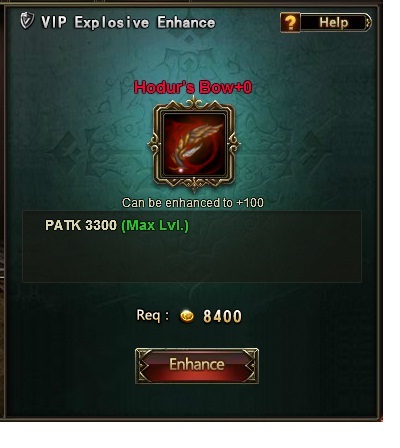The image size is (400, 448).
Task: Click the gold coin icon beside 8400
Action: pyautogui.click(x=187, y=316)
